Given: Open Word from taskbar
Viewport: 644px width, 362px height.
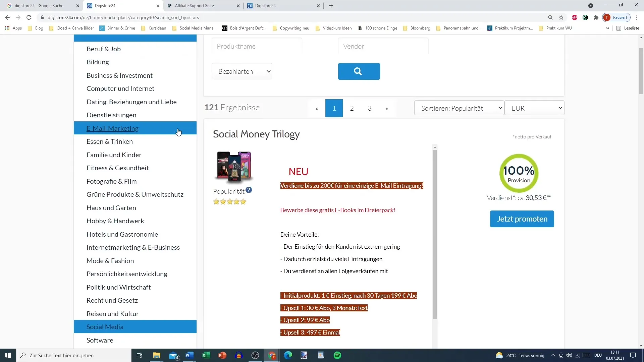Looking at the screenshot, I should 190,355.
